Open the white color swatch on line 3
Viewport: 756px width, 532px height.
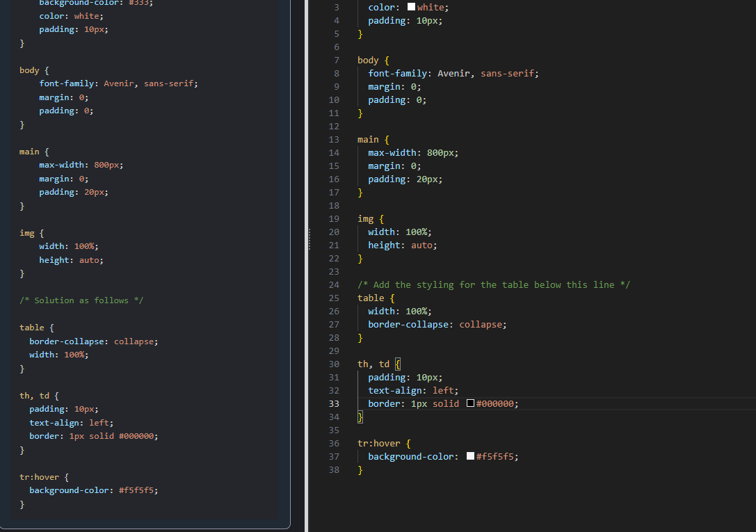411,7
